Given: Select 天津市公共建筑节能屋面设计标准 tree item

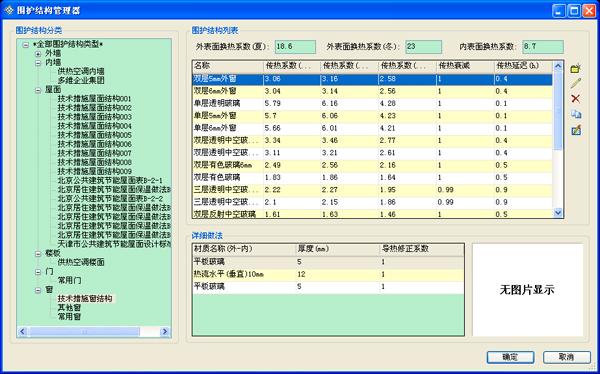Looking at the screenshot, I should 114,243.
